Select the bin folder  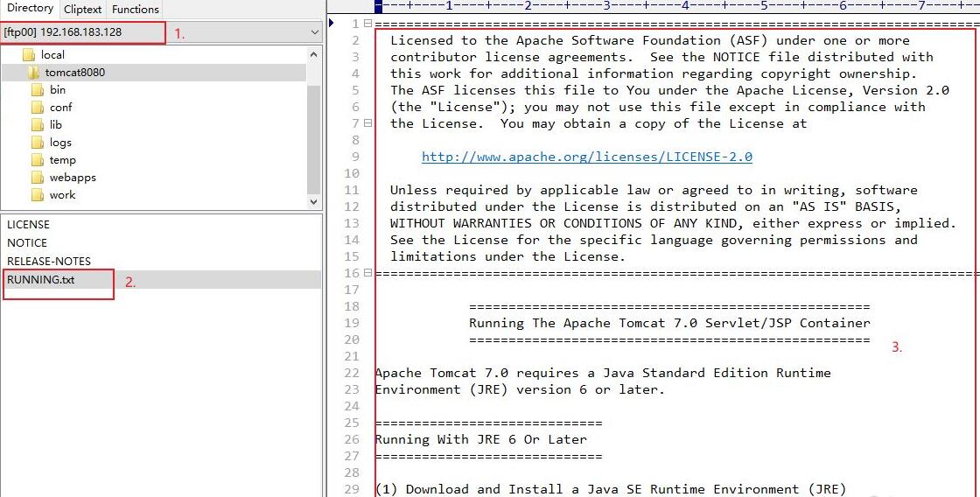coord(58,89)
